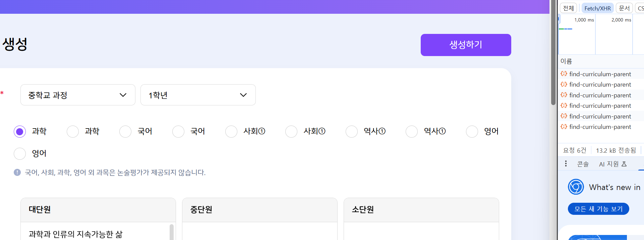Screen dimensions: 644x240
Task: Click the JSON icon of the last find-curriculum-parent request
Action: pos(564,127)
